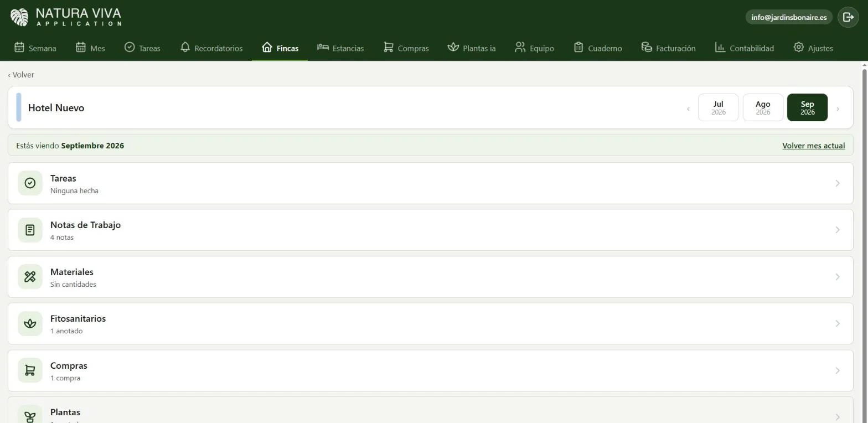Expand the Materiales row chevron
This screenshot has height=423, width=868.
click(x=838, y=277)
